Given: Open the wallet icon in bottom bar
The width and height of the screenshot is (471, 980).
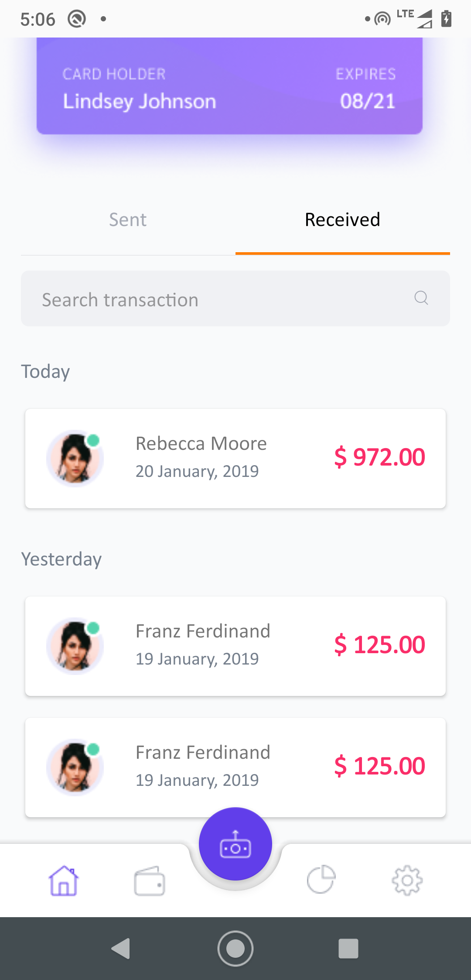Looking at the screenshot, I should (x=149, y=881).
